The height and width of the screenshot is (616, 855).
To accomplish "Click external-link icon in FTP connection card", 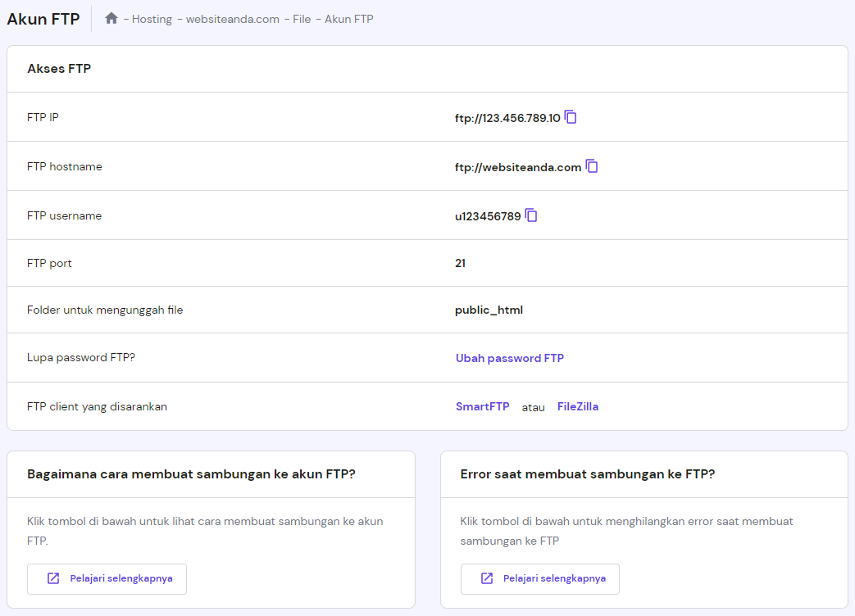I will [x=53, y=578].
